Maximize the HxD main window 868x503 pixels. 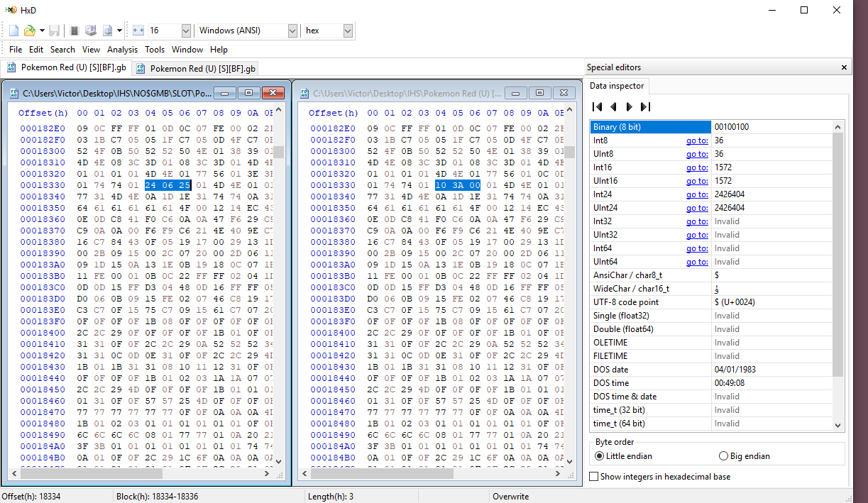804,10
